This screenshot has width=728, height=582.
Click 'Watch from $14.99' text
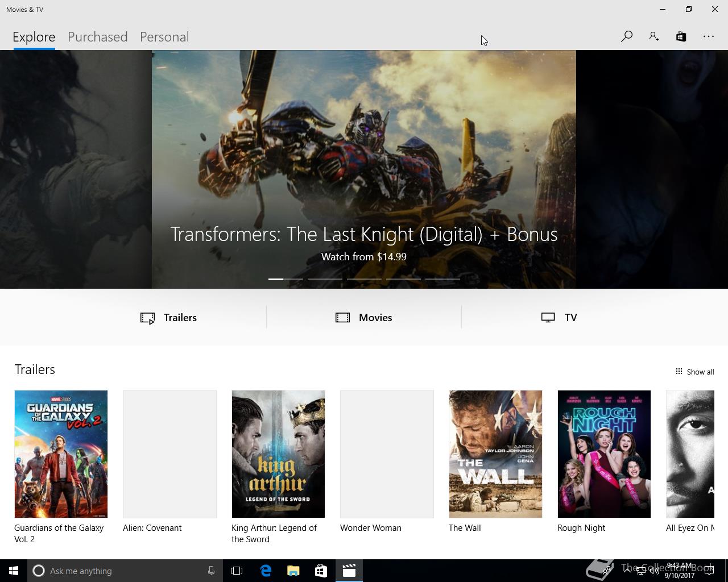tap(364, 257)
